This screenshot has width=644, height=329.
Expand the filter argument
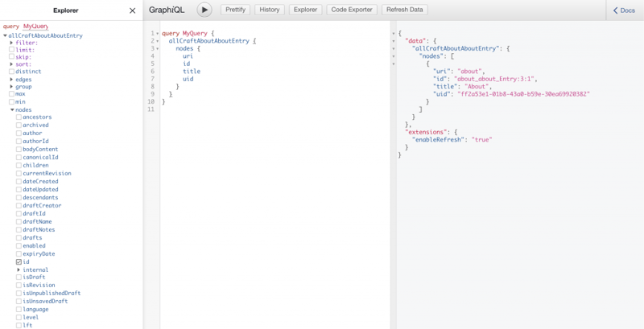click(12, 43)
